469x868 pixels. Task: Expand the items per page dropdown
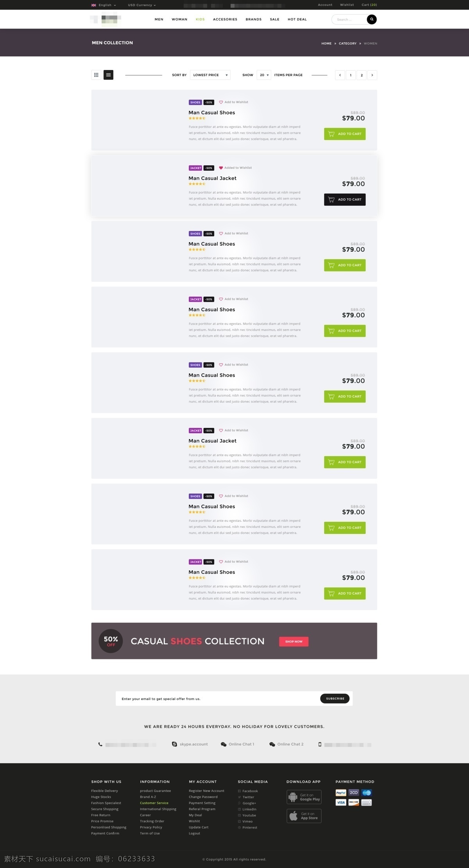pos(264,75)
